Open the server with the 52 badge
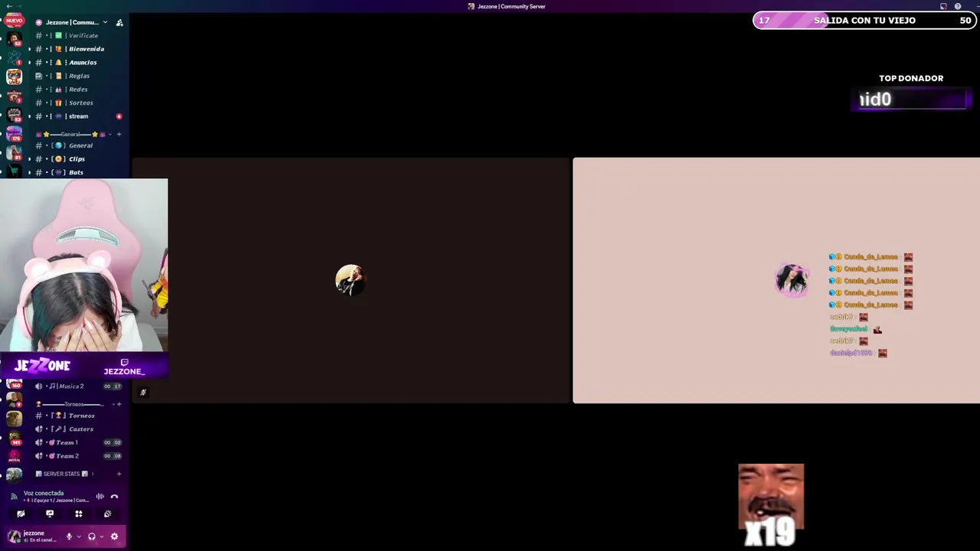The image size is (980, 551). coord(14,39)
